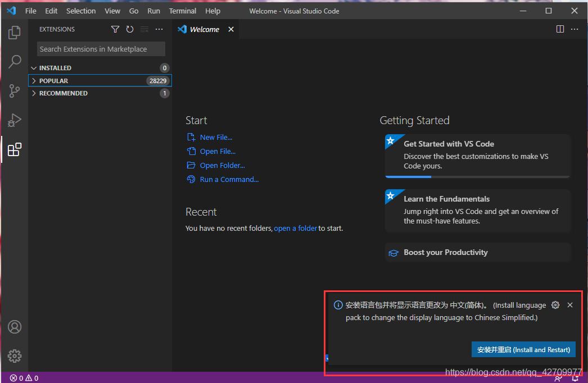
Task: Click the errors and warnings status indicator
Action: click(x=24, y=378)
